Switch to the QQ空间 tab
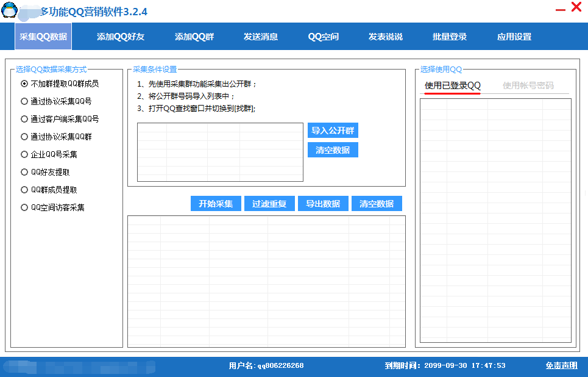 coord(324,37)
